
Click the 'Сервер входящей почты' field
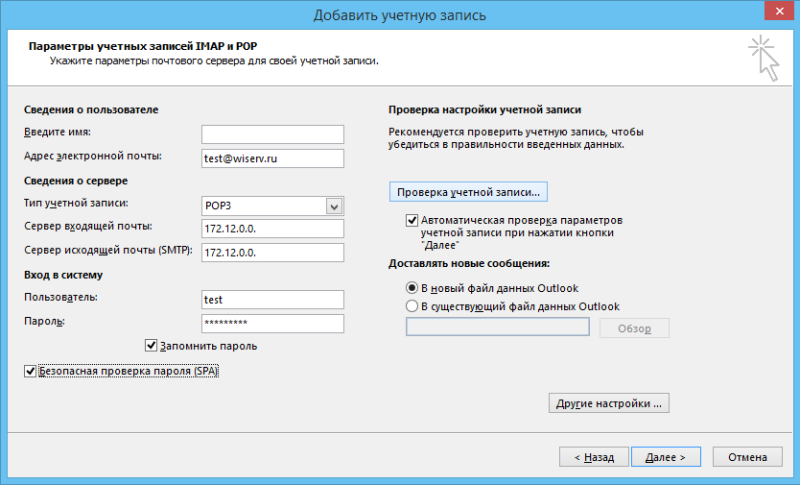(272, 229)
